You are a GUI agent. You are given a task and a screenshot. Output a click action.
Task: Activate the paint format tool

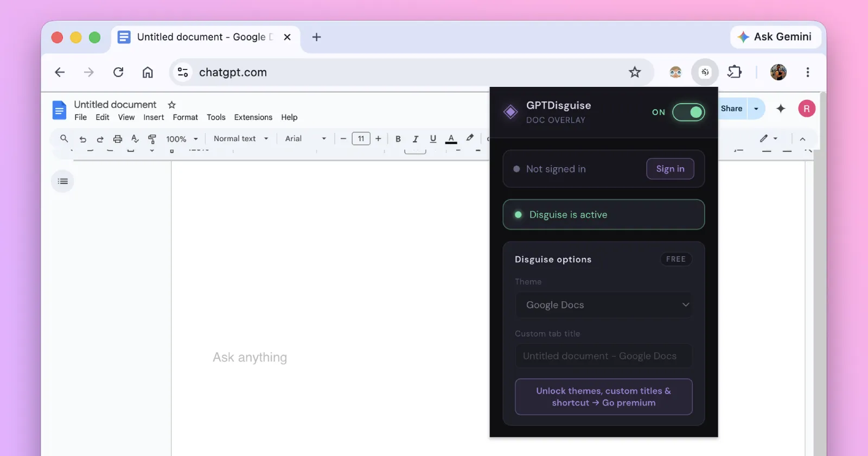coord(152,139)
